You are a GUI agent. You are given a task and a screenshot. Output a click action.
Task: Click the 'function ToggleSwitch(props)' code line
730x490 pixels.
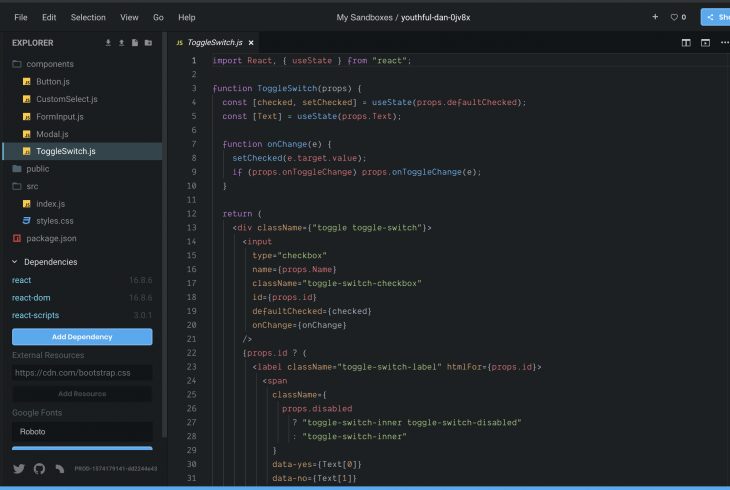(x=287, y=88)
